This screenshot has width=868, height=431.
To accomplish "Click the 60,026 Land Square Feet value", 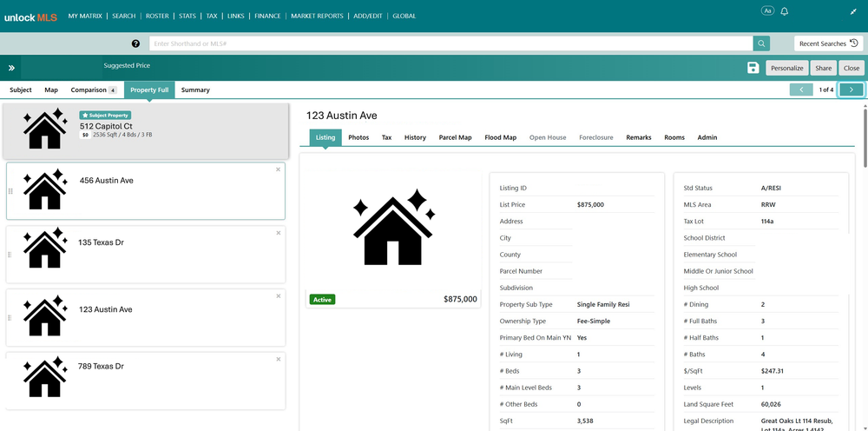I will pos(771,404).
